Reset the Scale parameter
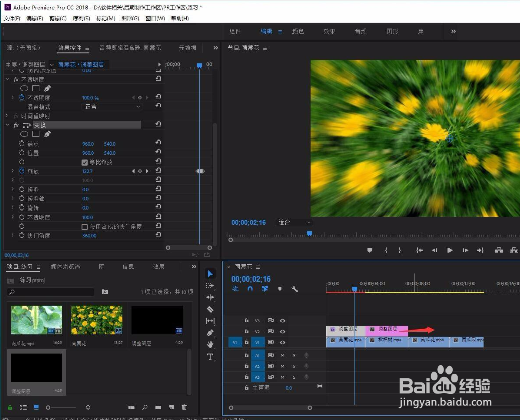Screen dimensions: 520x420 [x=158, y=170]
